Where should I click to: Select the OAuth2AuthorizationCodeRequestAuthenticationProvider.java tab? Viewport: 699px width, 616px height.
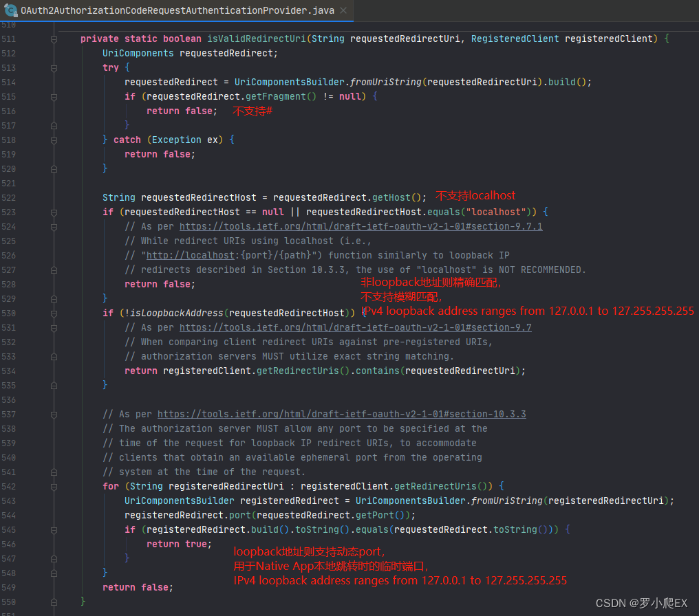click(x=177, y=10)
